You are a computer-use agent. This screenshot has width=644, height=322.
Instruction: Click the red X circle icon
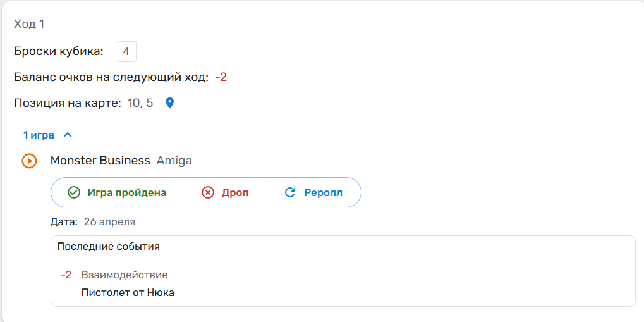(x=208, y=192)
